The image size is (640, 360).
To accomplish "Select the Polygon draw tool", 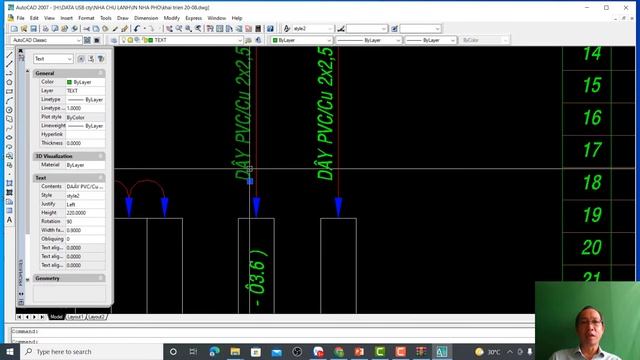I will point(9,82).
